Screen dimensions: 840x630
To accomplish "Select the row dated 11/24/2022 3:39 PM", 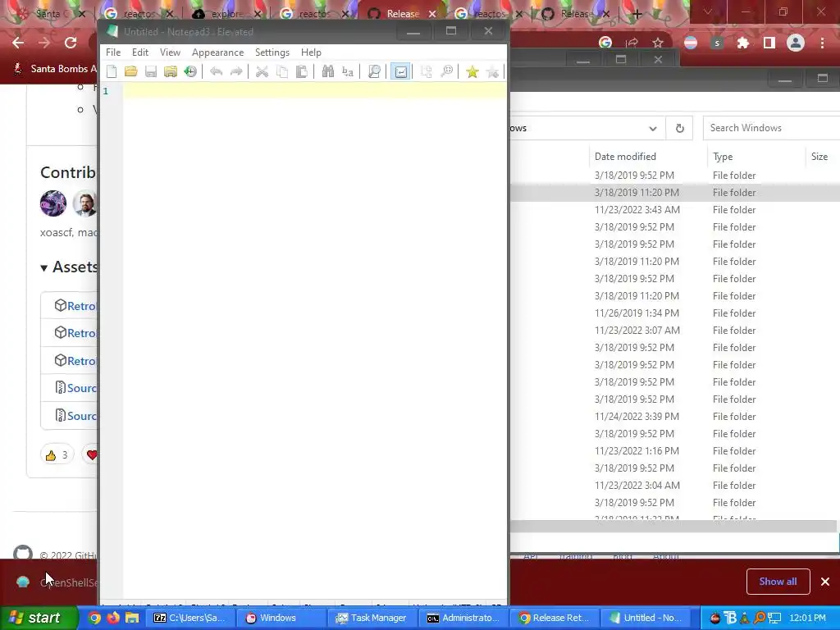I will click(675, 416).
